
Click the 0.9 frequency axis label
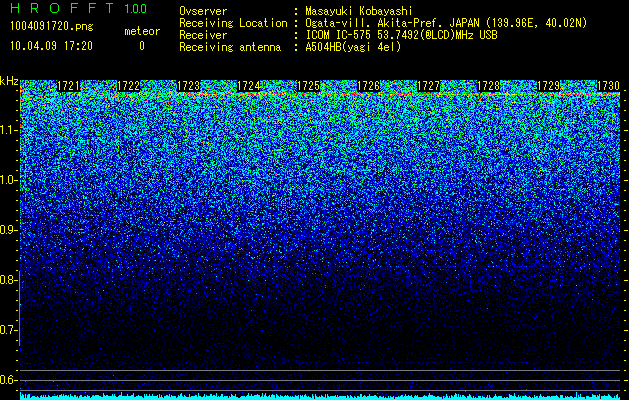tap(8, 230)
